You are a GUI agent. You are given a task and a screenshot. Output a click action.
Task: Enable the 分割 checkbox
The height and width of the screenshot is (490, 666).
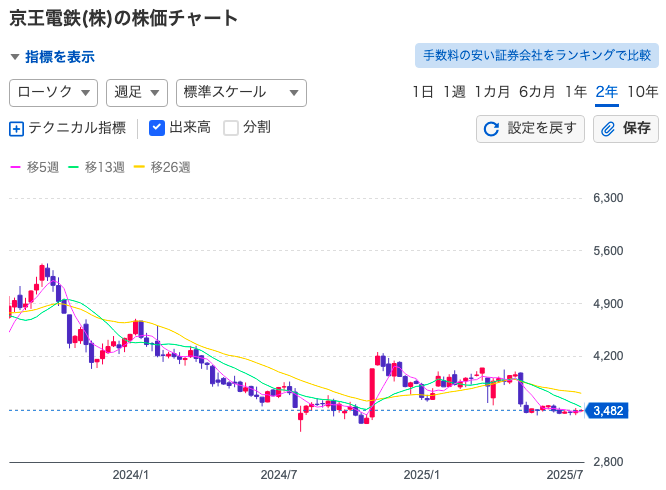[x=231, y=128]
